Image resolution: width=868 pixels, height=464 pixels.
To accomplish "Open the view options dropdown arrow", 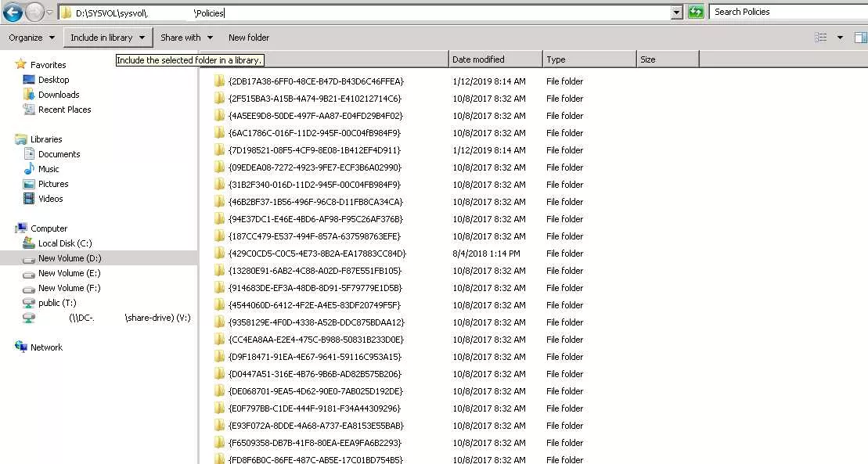I will (840, 38).
